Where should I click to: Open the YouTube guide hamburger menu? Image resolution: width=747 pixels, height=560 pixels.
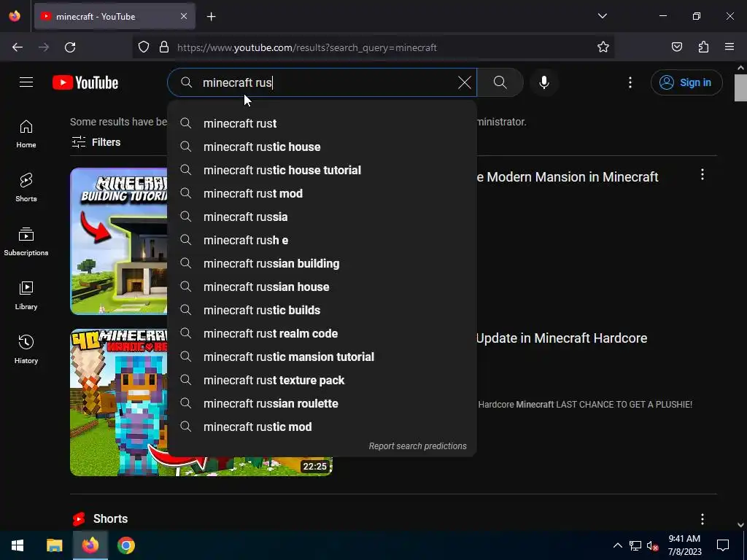click(26, 82)
